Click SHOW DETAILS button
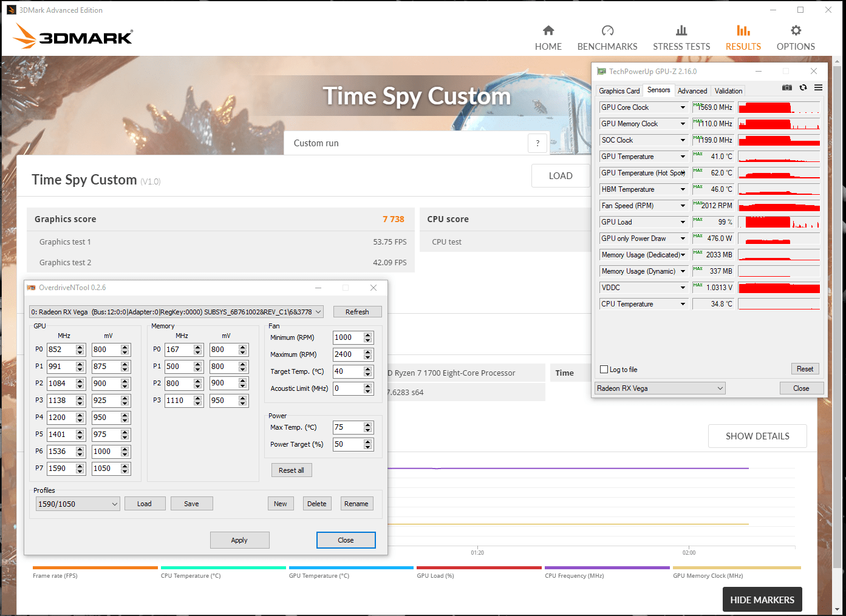Screen dimensions: 846x616 pos(757,436)
